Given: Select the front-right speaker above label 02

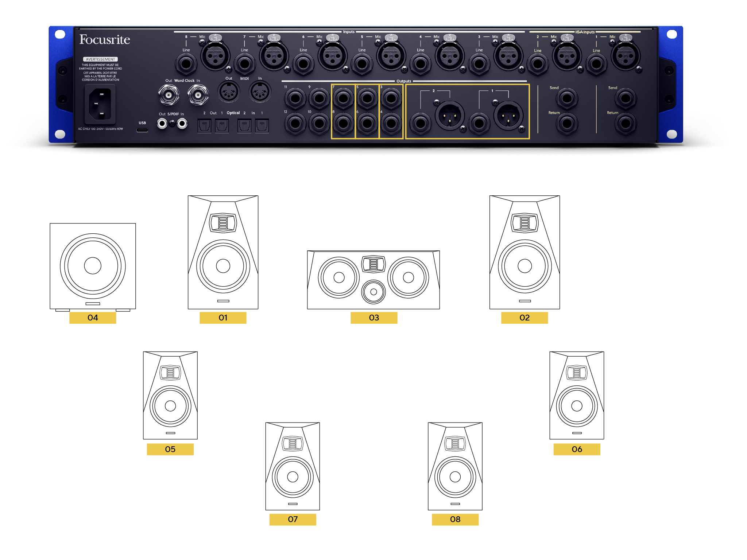Looking at the screenshot, I should pyautogui.click(x=525, y=252).
